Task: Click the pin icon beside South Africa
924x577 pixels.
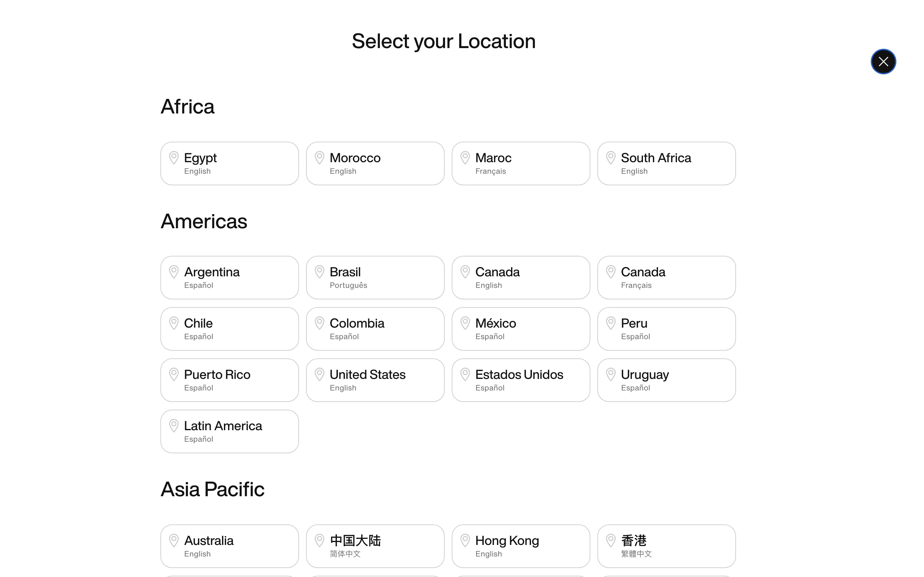Action: (x=611, y=158)
